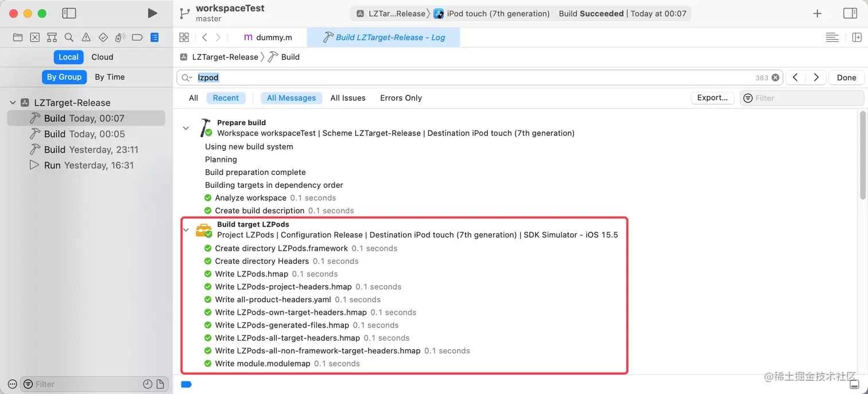Focus the log Filter field
The height and width of the screenshot is (394, 868).
click(x=802, y=98)
